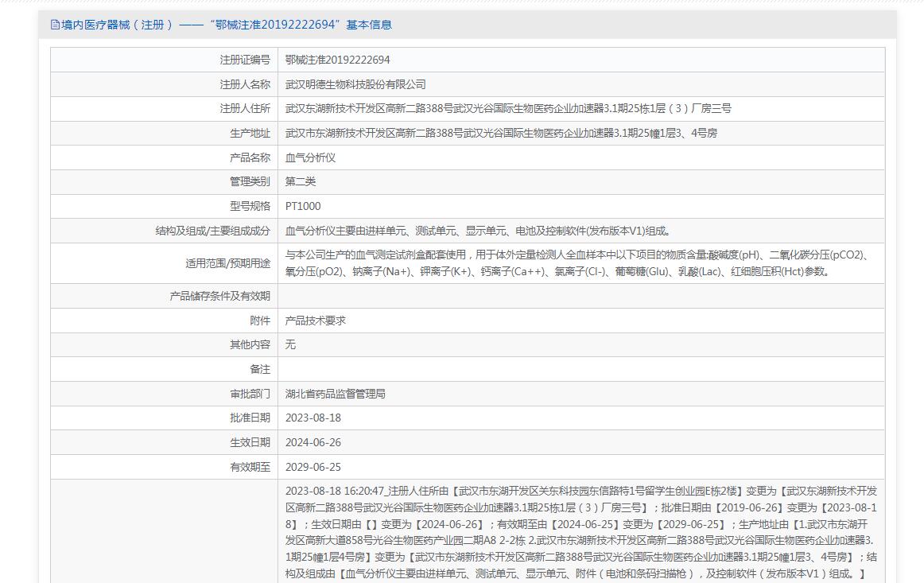The width and height of the screenshot is (924, 583).
Task: Click registration number value 鄂械注准20192222694 in table
Action: (x=338, y=60)
